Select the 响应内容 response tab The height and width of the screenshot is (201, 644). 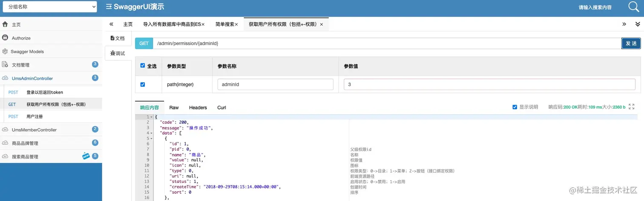pos(149,108)
